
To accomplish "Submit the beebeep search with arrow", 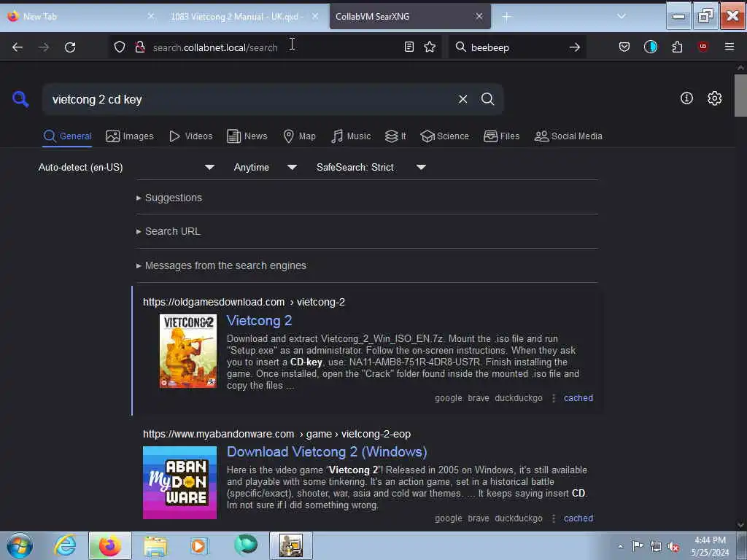I will point(575,47).
